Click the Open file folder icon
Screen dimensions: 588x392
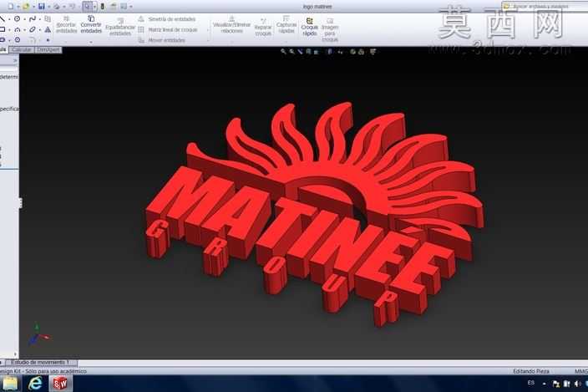tap(26, 7)
